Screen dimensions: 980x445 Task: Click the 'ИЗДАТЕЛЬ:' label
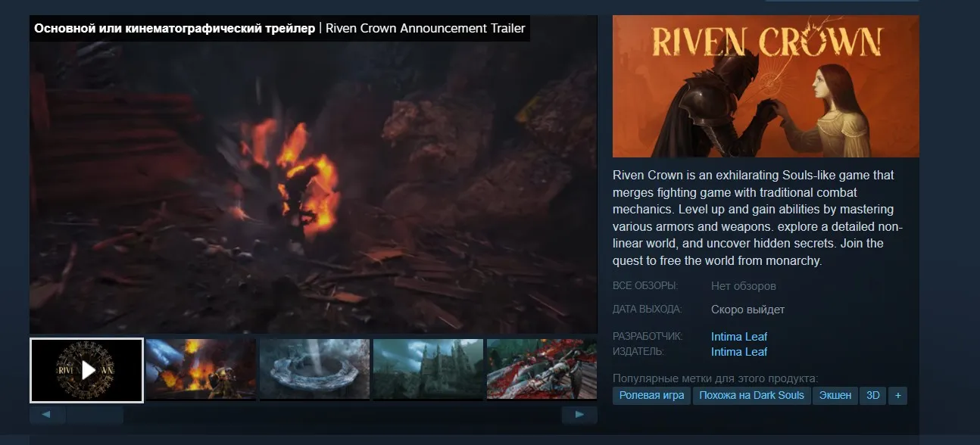point(638,351)
